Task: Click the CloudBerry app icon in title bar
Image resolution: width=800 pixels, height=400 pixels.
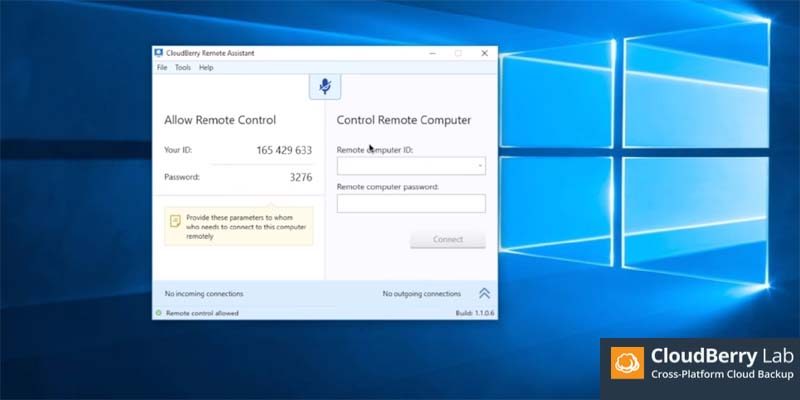Action: (x=158, y=53)
